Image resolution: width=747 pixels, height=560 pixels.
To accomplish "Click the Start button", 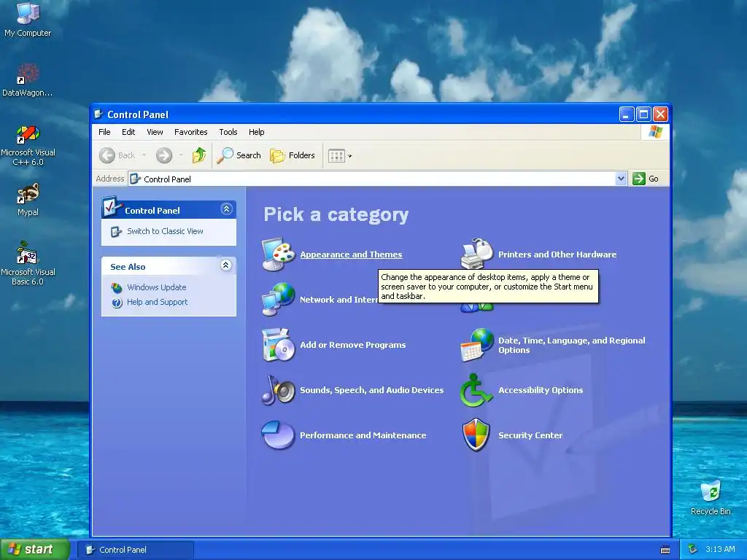I will coord(35,550).
